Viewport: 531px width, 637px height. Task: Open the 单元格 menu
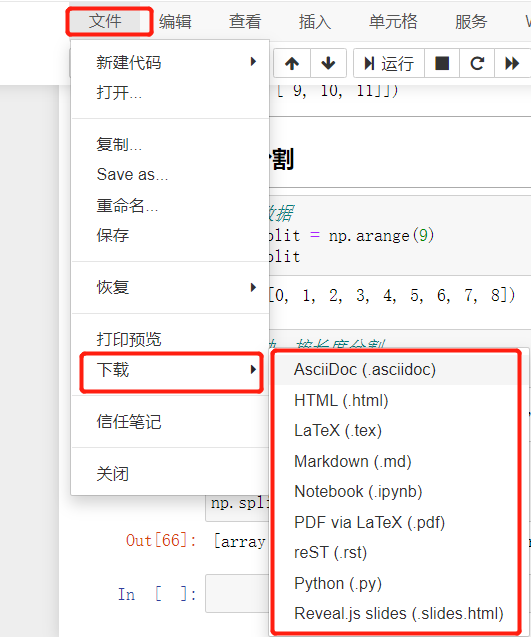[393, 21]
